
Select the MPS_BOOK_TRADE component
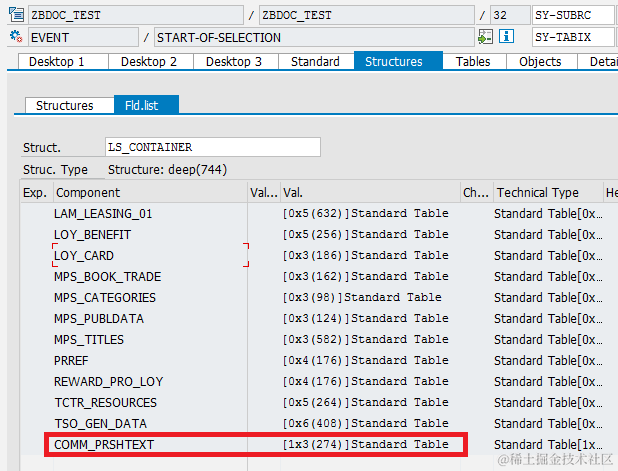coord(108,277)
